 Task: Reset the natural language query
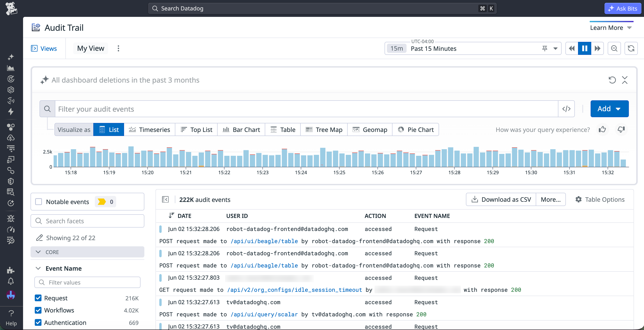pos(612,80)
